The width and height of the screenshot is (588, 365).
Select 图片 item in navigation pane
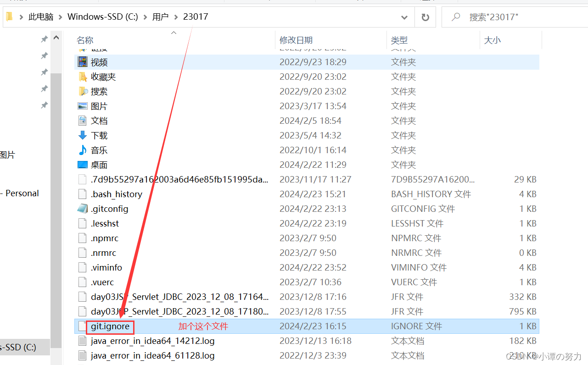[7, 155]
